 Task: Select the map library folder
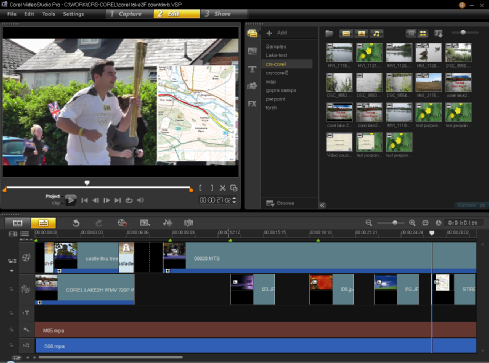tap(271, 82)
